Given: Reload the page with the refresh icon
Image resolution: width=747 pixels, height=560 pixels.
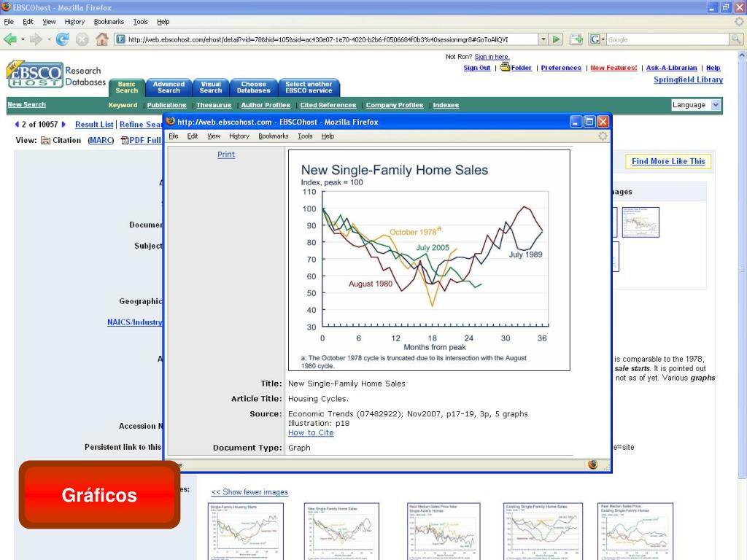Looking at the screenshot, I should pos(63,39).
